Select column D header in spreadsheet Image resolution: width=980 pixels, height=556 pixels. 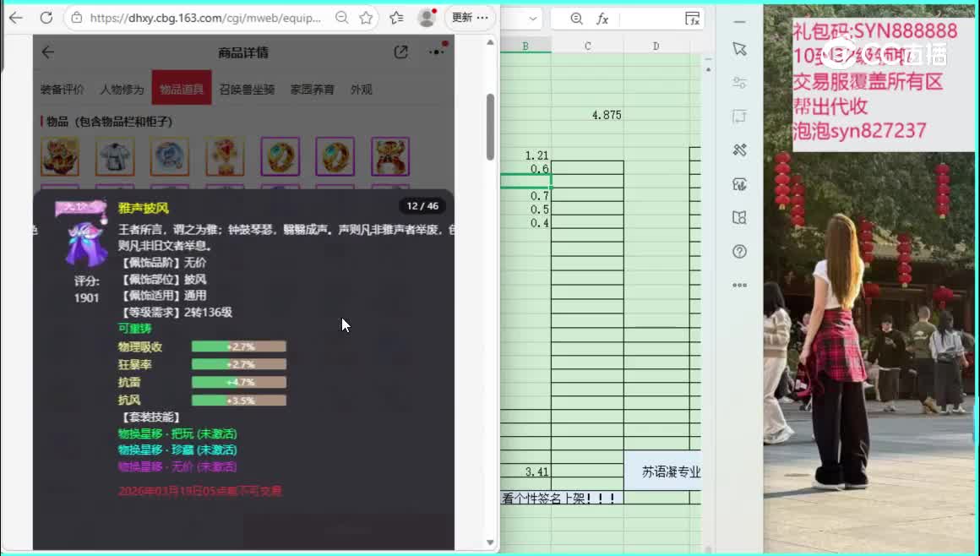click(656, 46)
